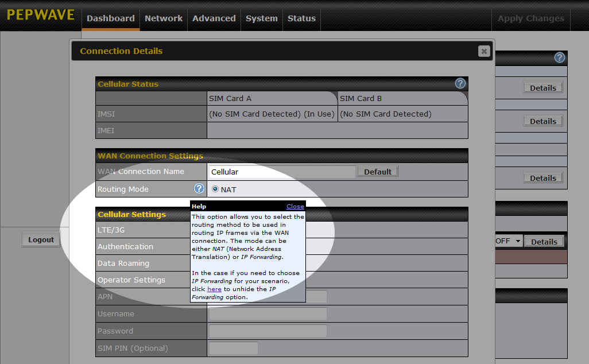The width and height of the screenshot is (589, 364).
Task: Click the 'here' link to unhide IP Forwarding
Action: click(214, 289)
